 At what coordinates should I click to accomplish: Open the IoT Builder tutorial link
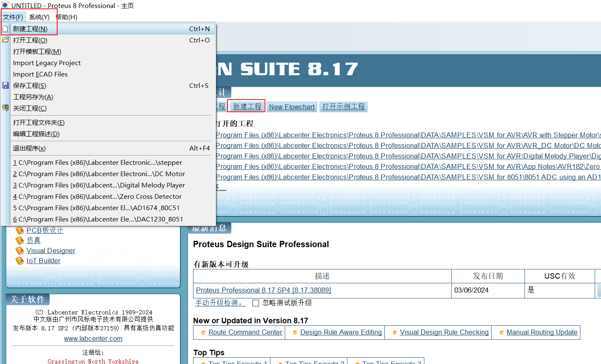tap(43, 261)
